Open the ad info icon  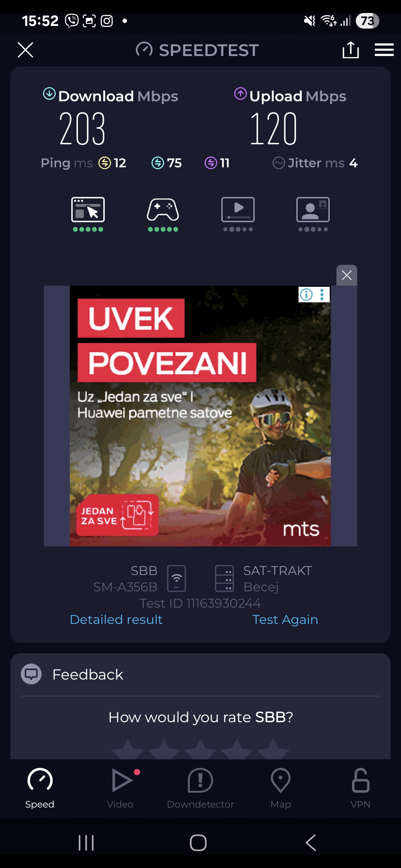pyautogui.click(x=306, y=295)
